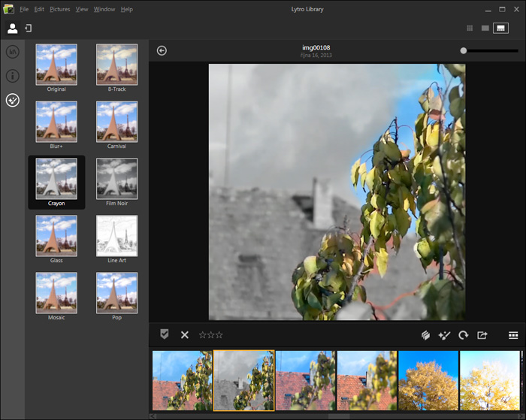This screenshot has width=526, height=420.
Task: Set rating with the stars
Action: [x=210, y=335]
